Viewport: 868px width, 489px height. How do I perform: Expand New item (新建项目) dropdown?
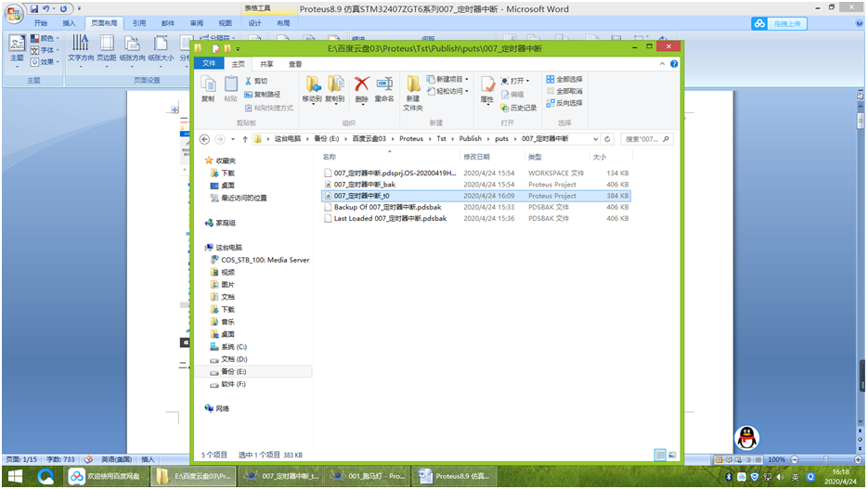467,79
